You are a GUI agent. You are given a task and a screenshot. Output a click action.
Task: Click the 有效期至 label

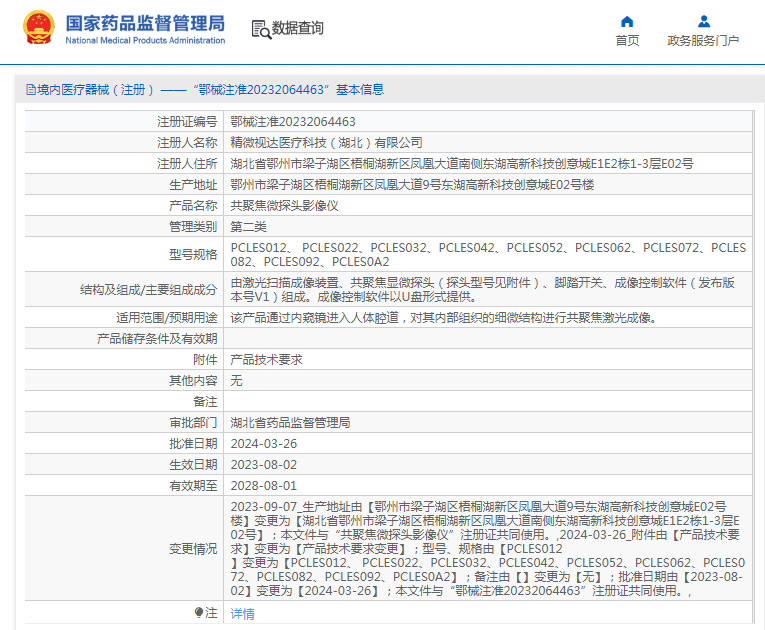pos(193,485)
